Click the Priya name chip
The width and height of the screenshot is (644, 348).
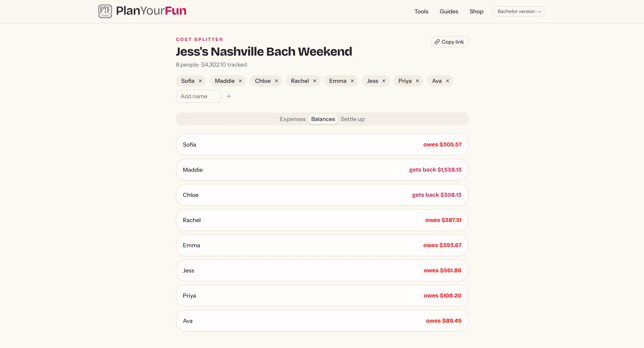pyautogui.click(x=408, y=81)
